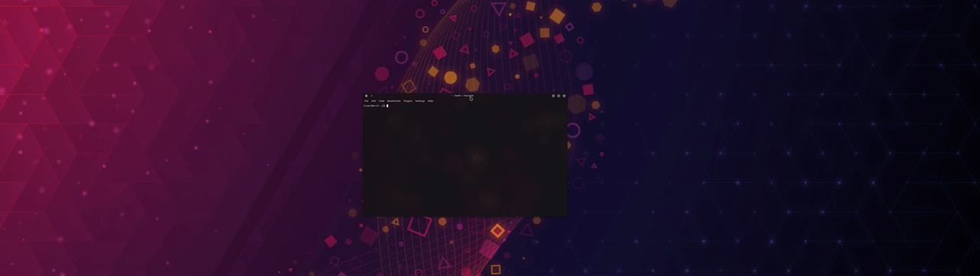Screen dimensions: 980x276
Task: Open the Bookmarks menu
Action: click(394, 101)
